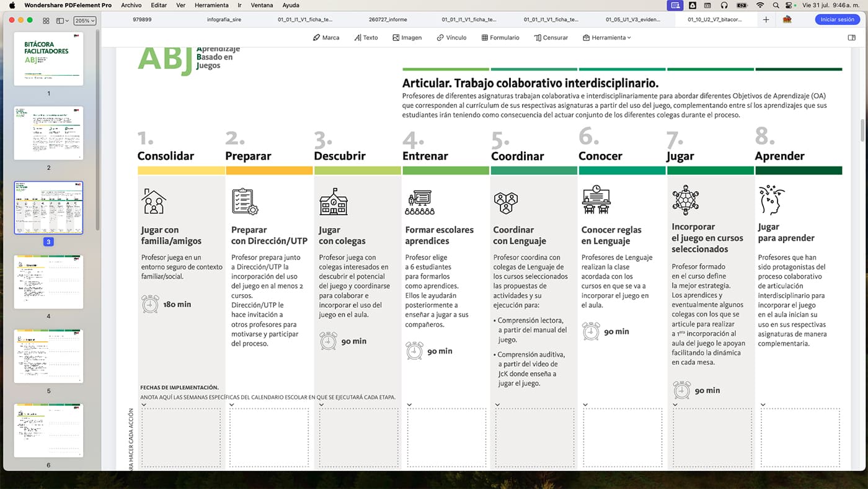This screenshot has width=868, height=489.
Task: Open Spotlight search icon
Action: pos(776,5)
